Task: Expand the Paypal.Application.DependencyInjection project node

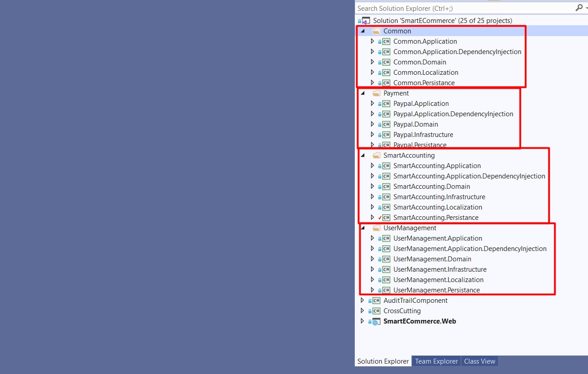Action: (372, 114)
